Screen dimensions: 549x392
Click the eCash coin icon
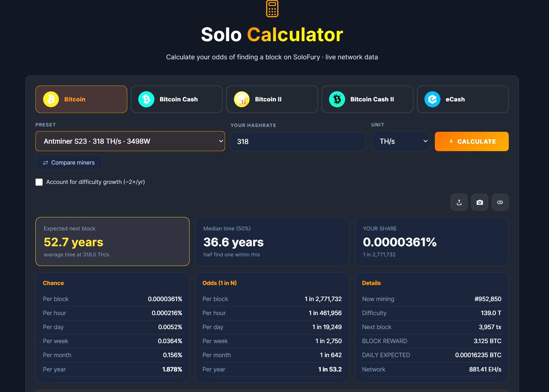(432, 99)
